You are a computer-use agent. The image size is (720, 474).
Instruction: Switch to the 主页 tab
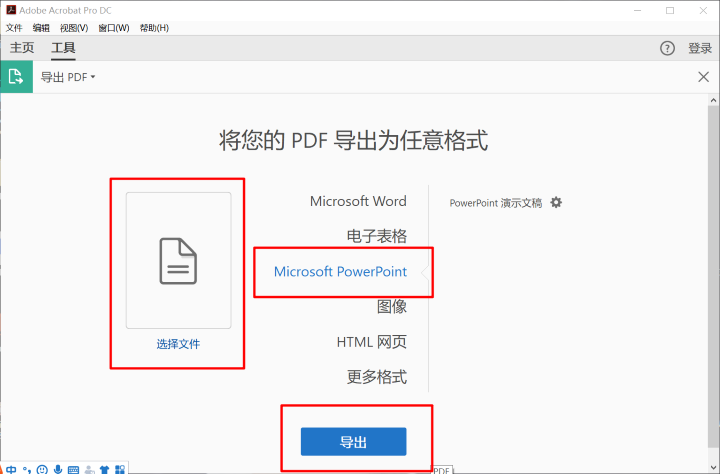[x=22, y=48]
